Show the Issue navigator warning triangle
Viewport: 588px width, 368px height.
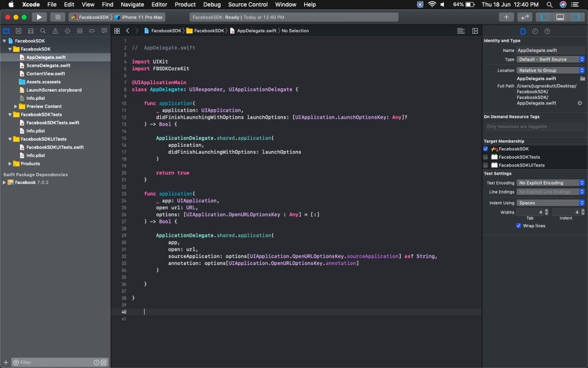pos(56,31)
